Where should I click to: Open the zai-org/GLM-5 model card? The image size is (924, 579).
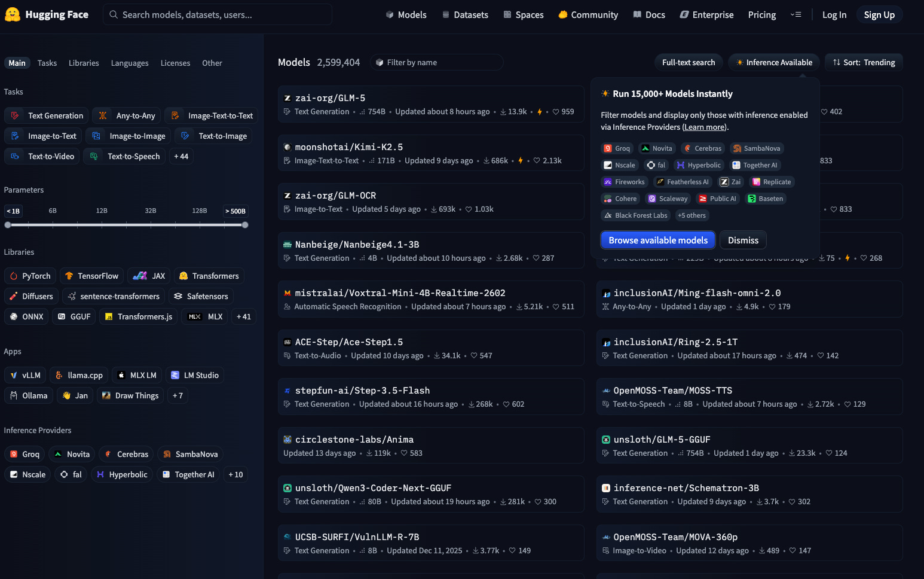[431, 104]
